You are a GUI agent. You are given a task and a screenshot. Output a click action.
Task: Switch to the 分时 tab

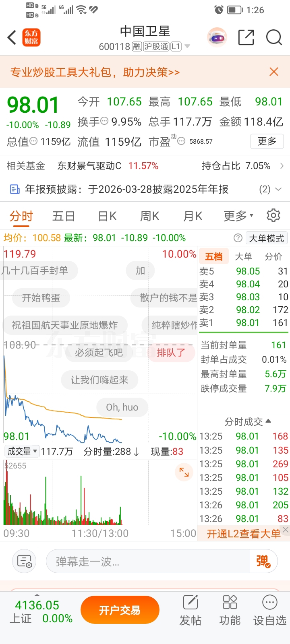21,216
